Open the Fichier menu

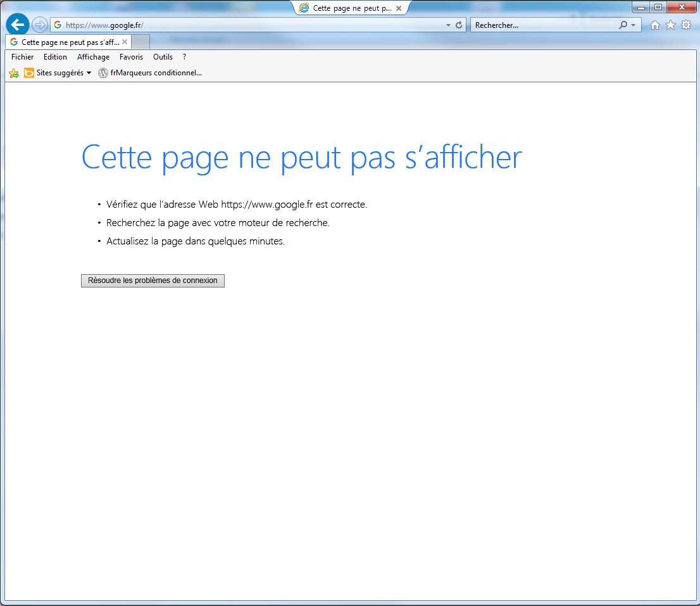pyautogui.click(x=22, y=57)
